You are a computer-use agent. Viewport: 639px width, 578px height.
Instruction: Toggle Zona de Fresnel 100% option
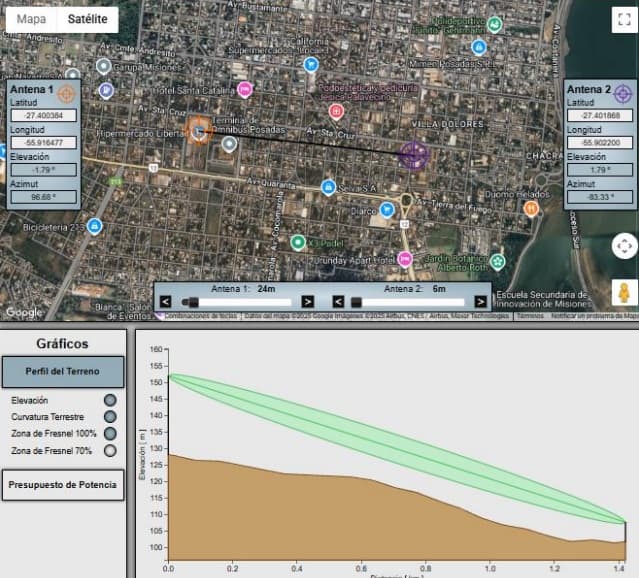110,433
